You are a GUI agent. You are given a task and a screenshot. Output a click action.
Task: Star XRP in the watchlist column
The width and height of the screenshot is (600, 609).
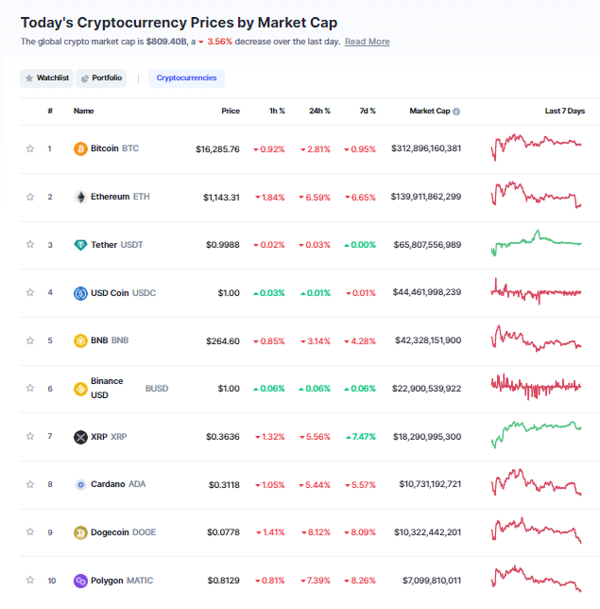point(30,436)
